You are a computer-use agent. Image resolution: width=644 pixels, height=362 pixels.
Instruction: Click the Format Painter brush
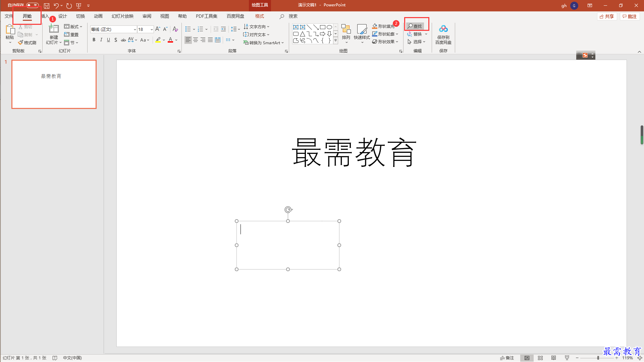coord(27,43)
